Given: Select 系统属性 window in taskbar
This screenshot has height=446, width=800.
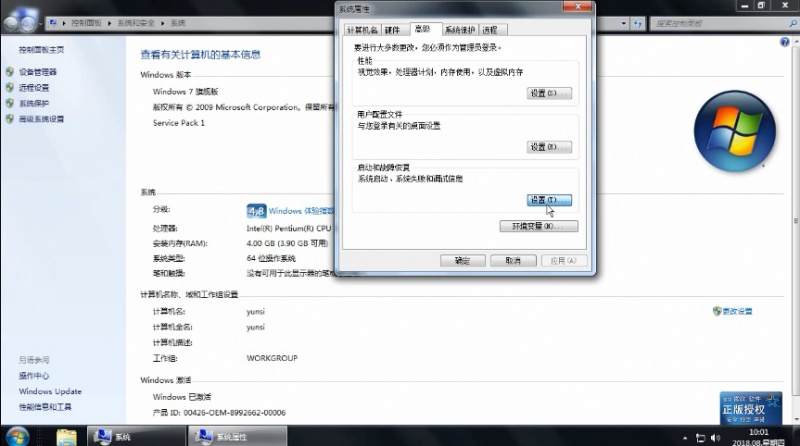Looking at the screenshot, I should click(238, 437).
